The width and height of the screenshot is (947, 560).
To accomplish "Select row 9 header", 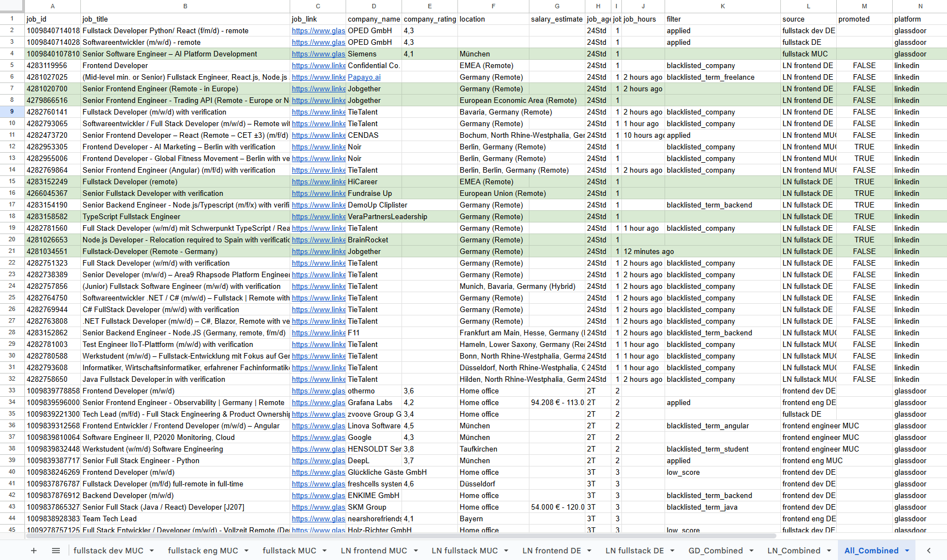I will (x=12, y=112).
